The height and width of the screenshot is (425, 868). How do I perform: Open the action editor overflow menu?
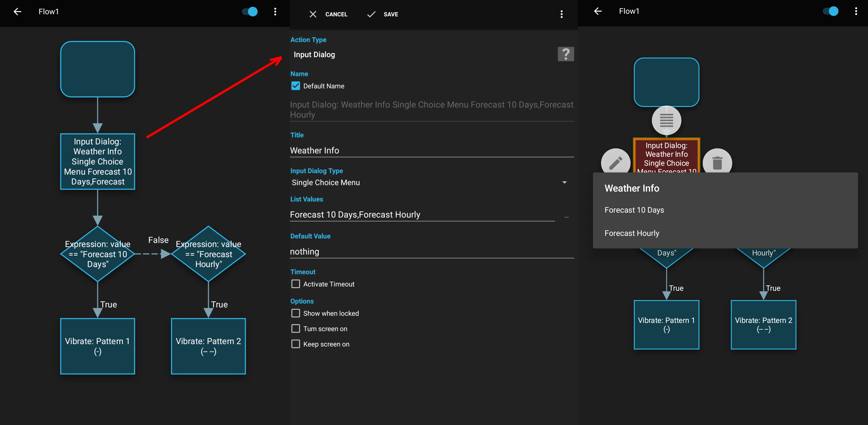(561, 14)
